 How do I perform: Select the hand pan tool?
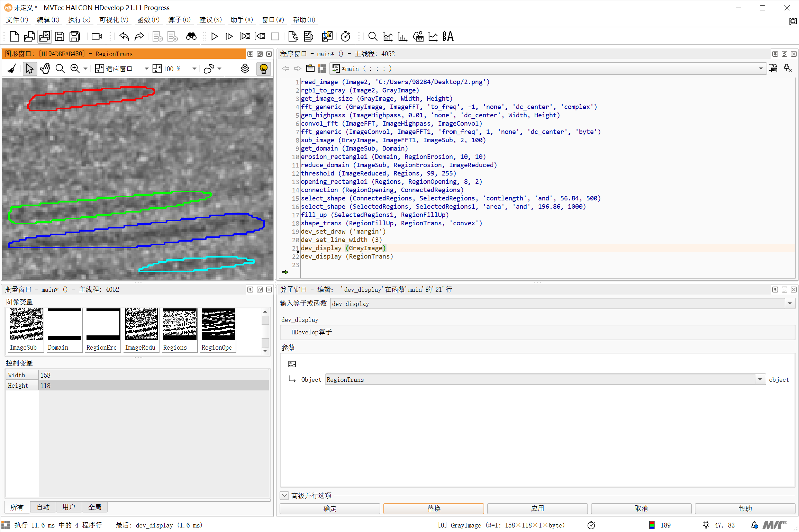click(x=45, y=69)
